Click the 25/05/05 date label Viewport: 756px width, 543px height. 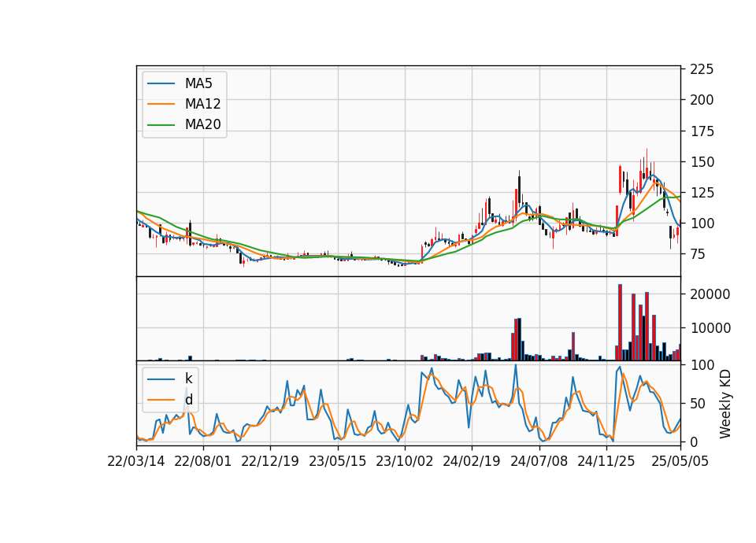click(680, 461)
